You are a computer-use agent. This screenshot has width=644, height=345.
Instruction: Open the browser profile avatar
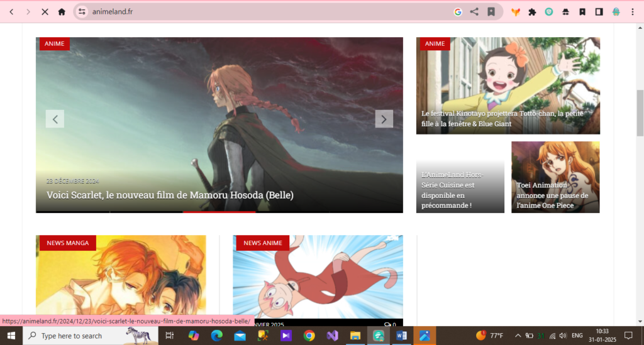coord(616,12)
